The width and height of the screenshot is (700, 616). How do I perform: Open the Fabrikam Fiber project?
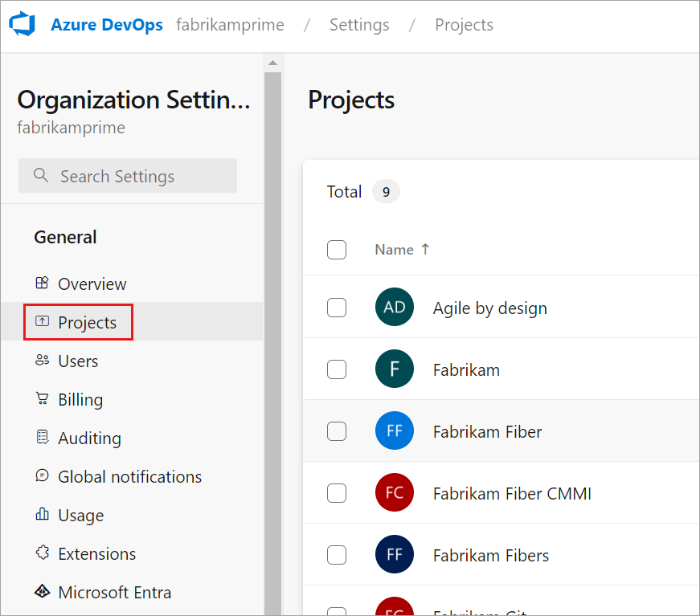[487, 431]
